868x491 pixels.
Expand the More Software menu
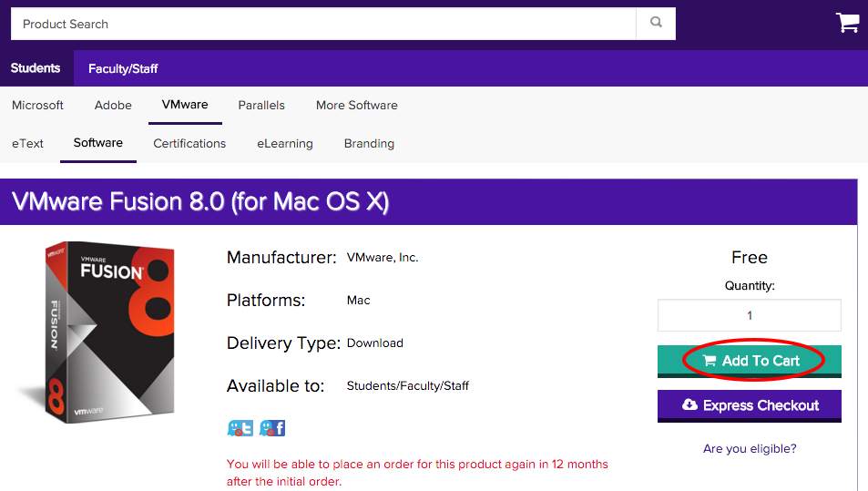tap(356, 105)
